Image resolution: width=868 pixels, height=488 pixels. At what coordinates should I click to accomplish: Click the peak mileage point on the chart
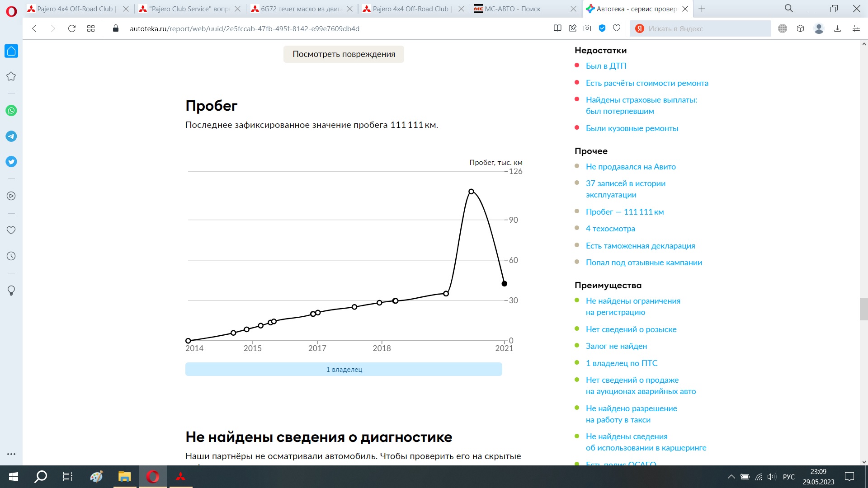[x=471, y=192]
